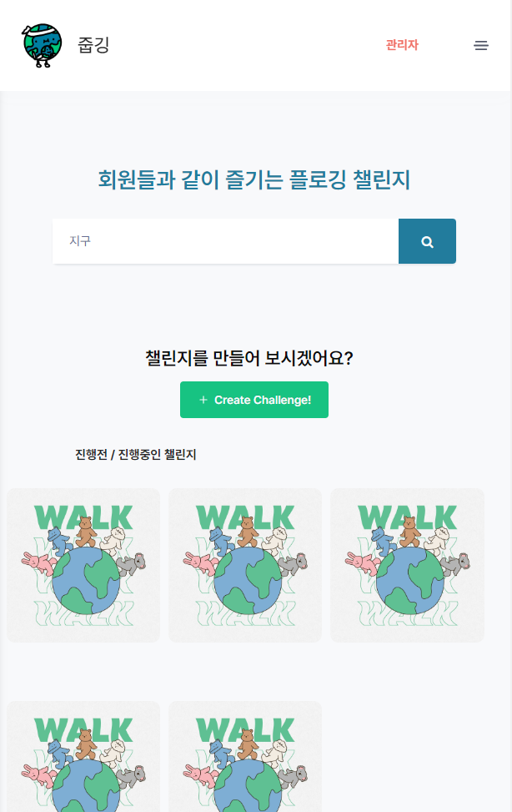Click the gray koala on second bottom-row card
Viewport: 512px width, 812px height.
coord(292,775)
